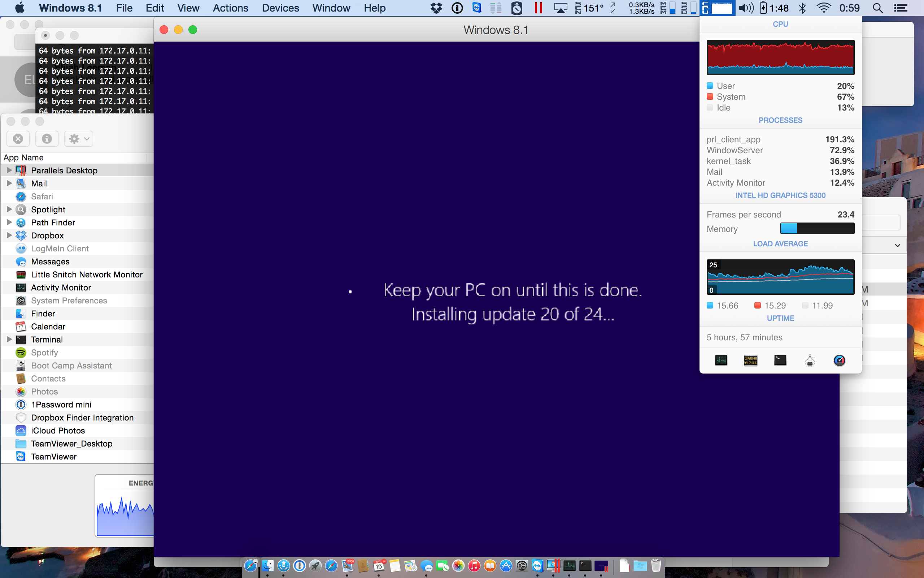Open the network speed KB/s menu item
Viewport: 924px width, 578px height.
(x=641, y=8)
